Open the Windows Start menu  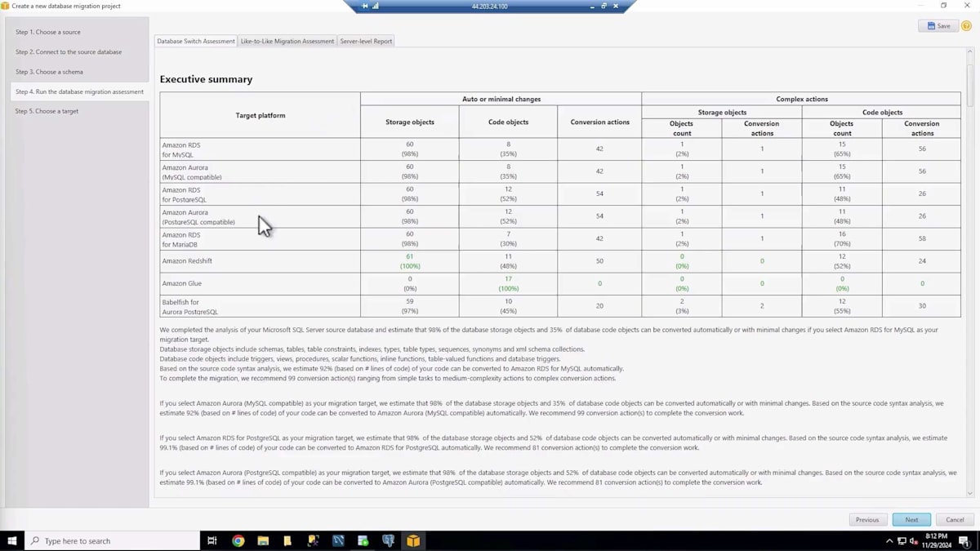[12, 540]
